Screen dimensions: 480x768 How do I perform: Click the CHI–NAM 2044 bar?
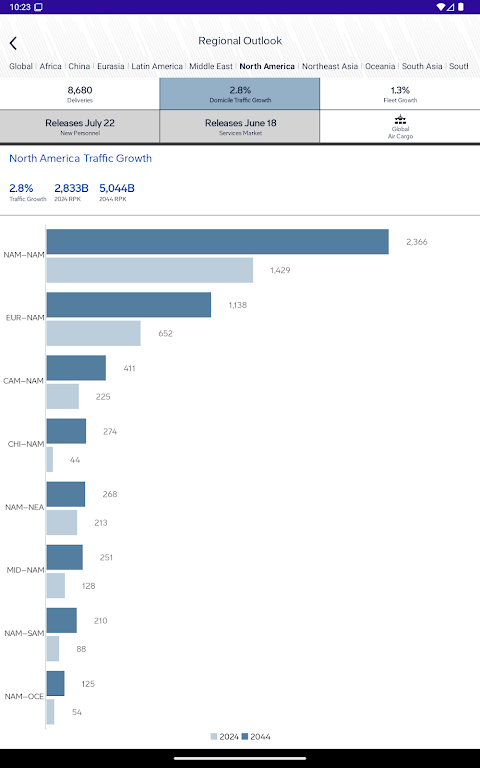[66, 431]
